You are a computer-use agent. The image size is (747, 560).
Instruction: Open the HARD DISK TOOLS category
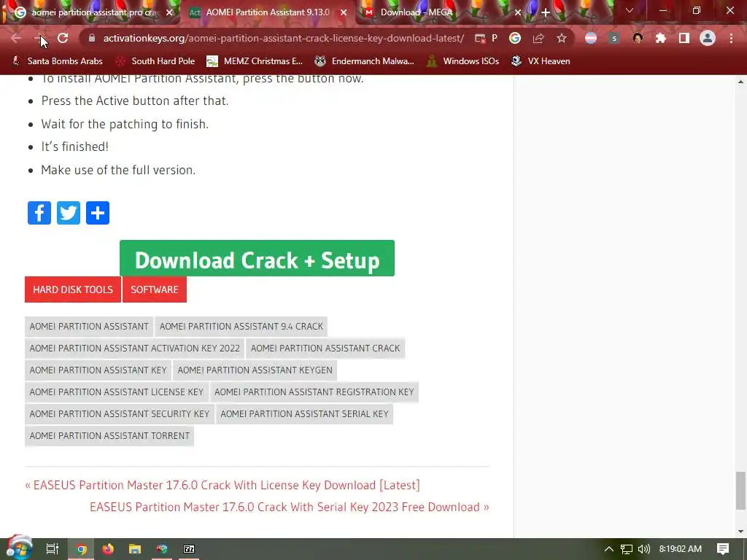tap(73, 289)
